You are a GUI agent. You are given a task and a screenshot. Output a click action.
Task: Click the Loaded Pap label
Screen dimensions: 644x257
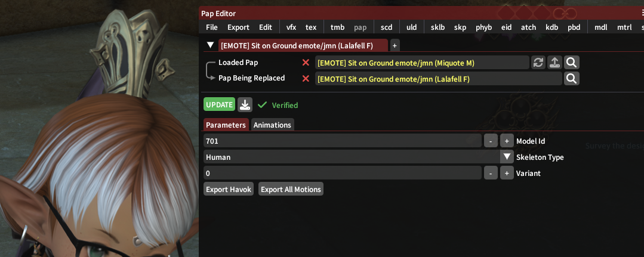point(238,63)
